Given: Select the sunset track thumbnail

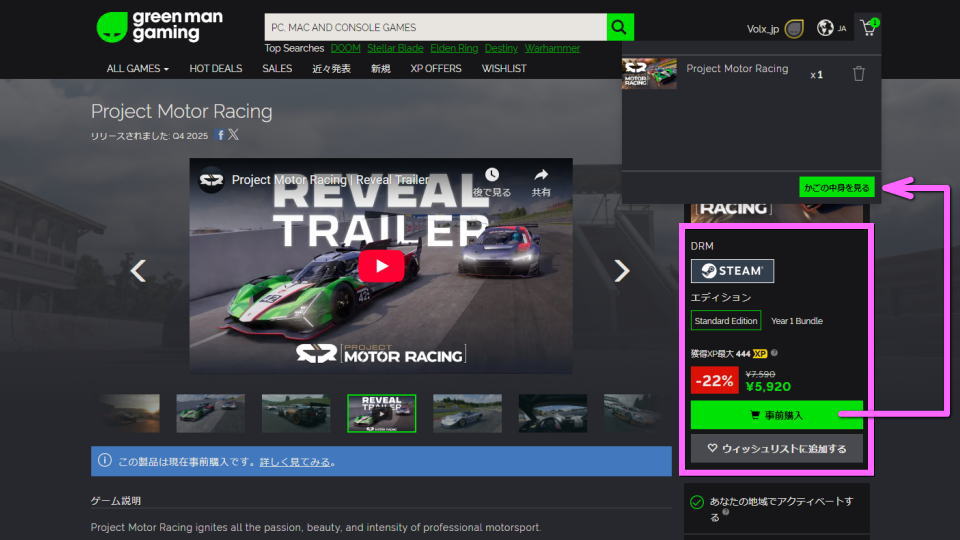Looking at the screenshot, I should (130, 413).
